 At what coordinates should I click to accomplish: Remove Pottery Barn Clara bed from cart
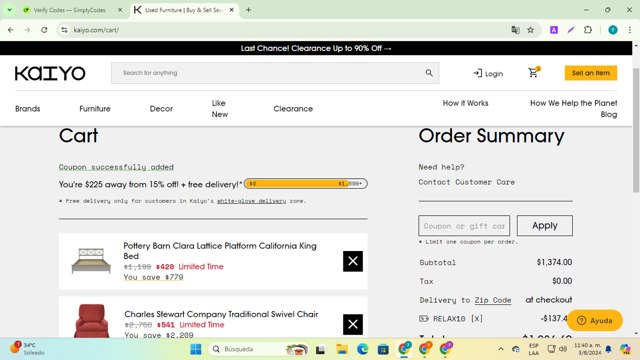(x=353, y=261)
